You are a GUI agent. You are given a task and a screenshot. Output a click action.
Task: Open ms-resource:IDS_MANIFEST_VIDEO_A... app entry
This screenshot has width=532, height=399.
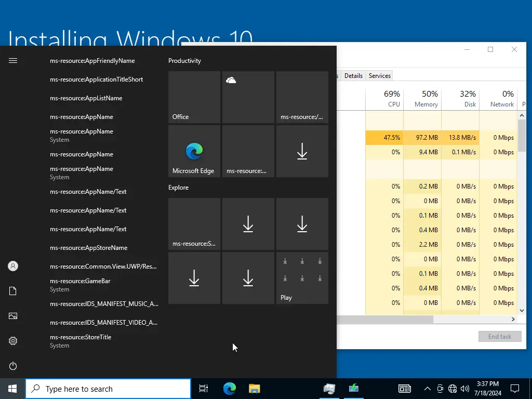[103, 322]
